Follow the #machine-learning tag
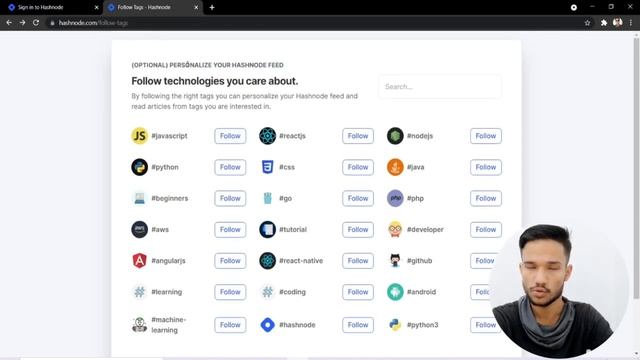The image size is (640, 360). 230,325
